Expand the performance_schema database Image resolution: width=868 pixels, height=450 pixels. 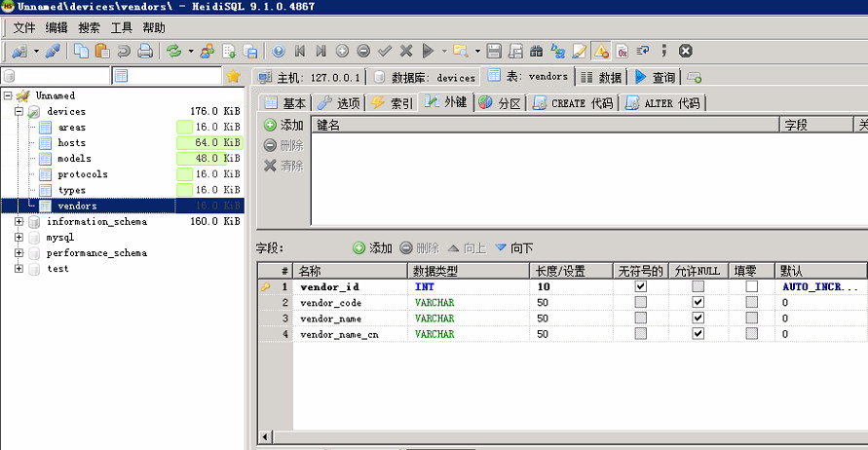[19, 253]
